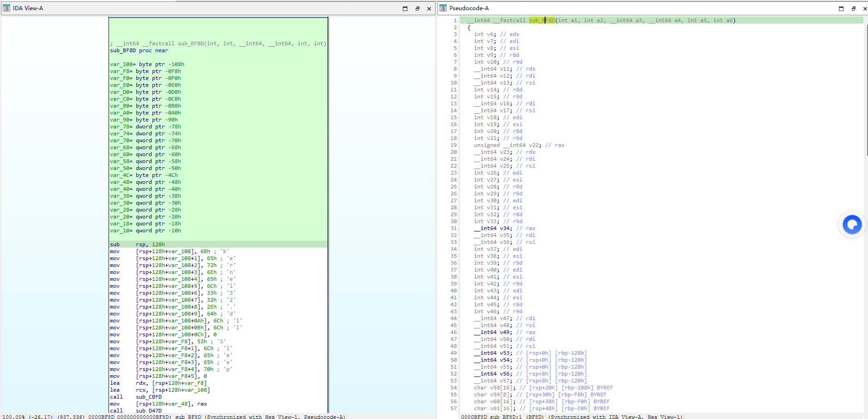
Task: Float the Pseudocode-A panel
Action: click(853, 8)
